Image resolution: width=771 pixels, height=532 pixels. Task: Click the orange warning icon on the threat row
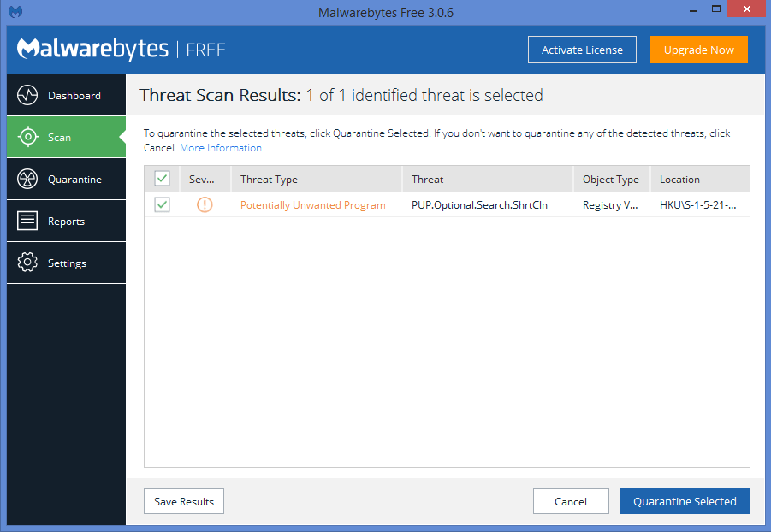(x=204, y=204)
